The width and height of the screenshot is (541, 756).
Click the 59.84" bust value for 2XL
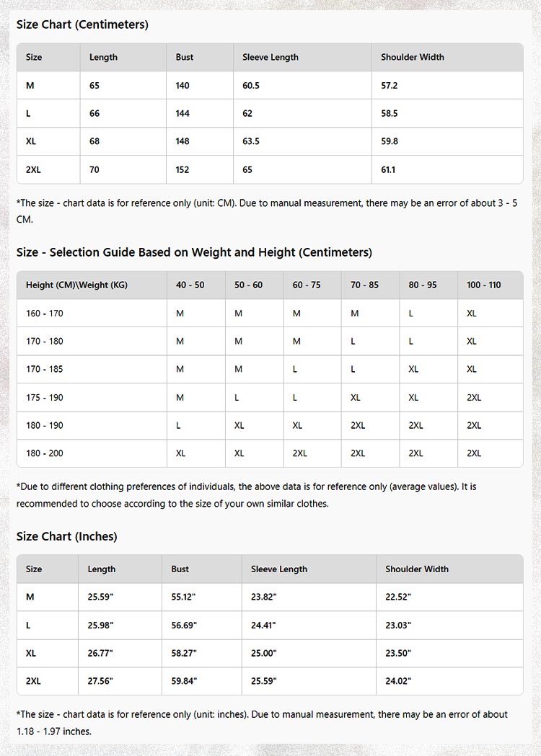(184, 681)
